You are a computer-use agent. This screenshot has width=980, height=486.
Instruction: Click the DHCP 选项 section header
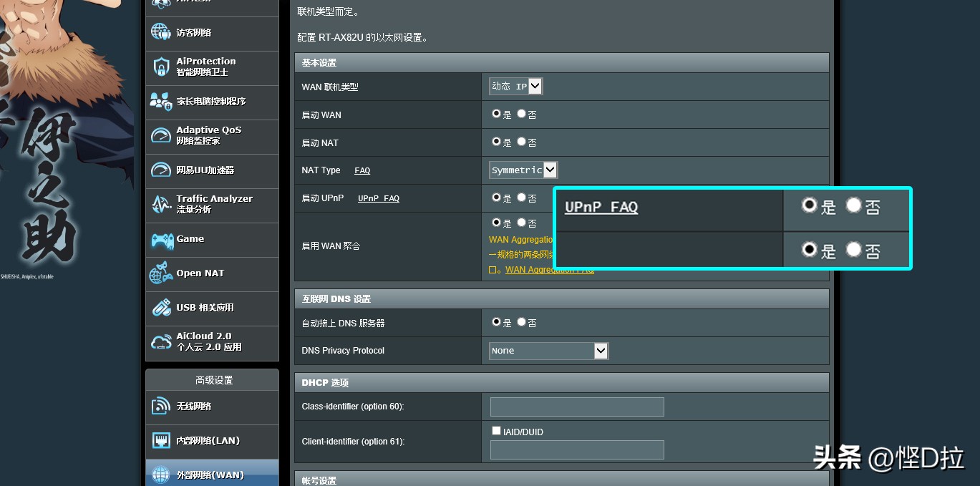pyautogui.click(x=562, y=382)
